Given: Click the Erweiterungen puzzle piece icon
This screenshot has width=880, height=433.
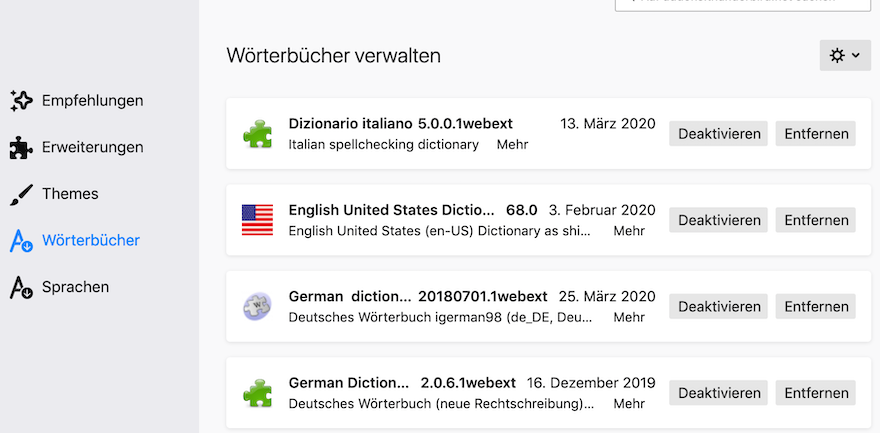Looking at the screenshot, I should coord(21,147).
